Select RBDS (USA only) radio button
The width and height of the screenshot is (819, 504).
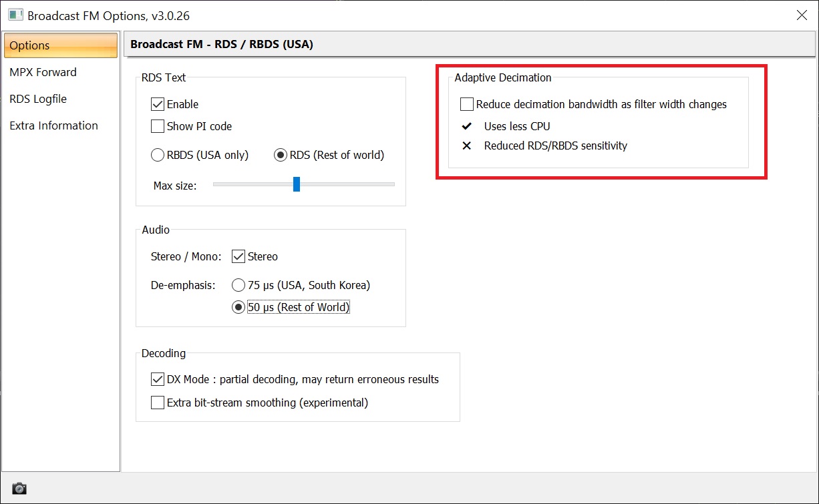coord(158,155)
